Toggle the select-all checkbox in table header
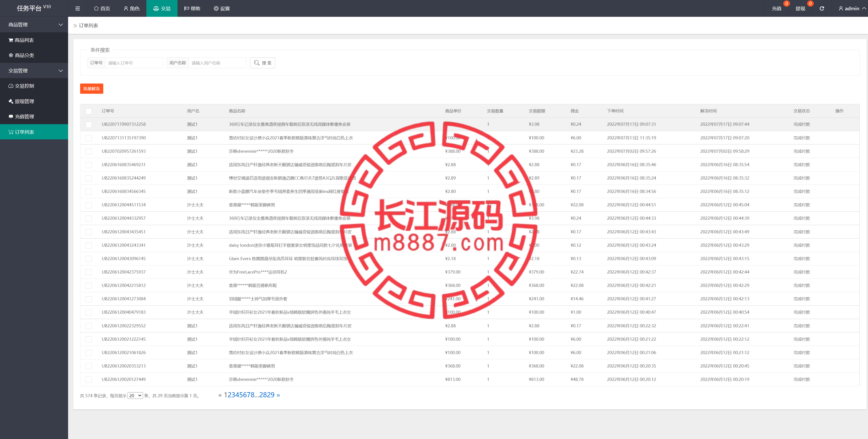Screen dimensions: 868x439 [x=89, y=111]
